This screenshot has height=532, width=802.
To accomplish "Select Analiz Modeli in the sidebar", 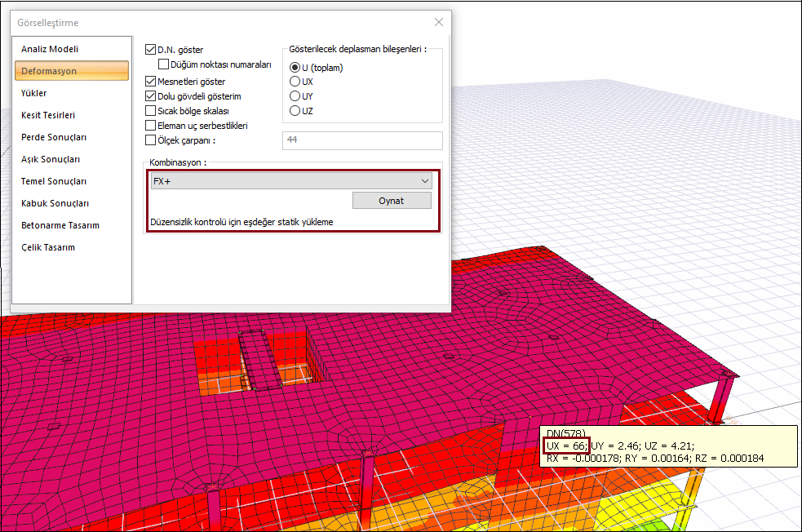I will 50,49.
